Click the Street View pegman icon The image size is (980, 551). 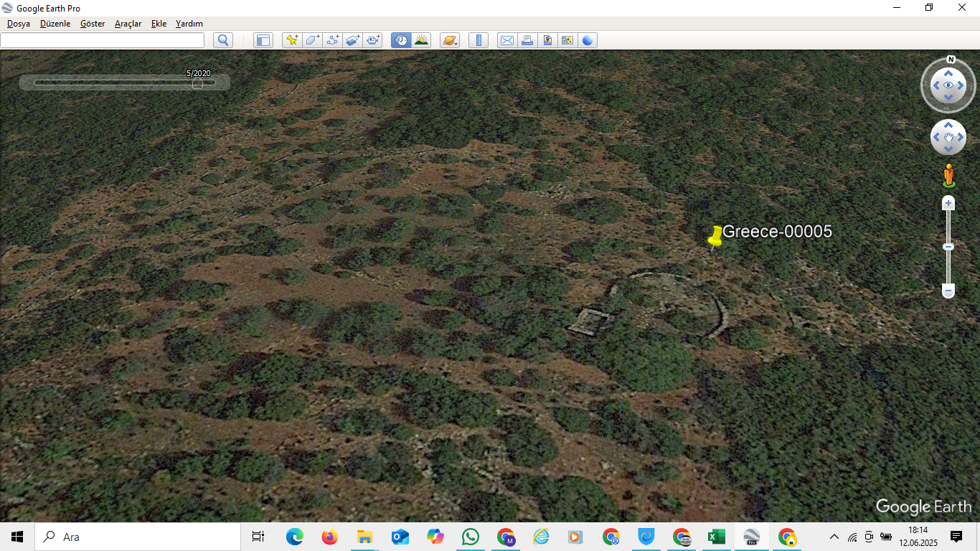(948, 176)
